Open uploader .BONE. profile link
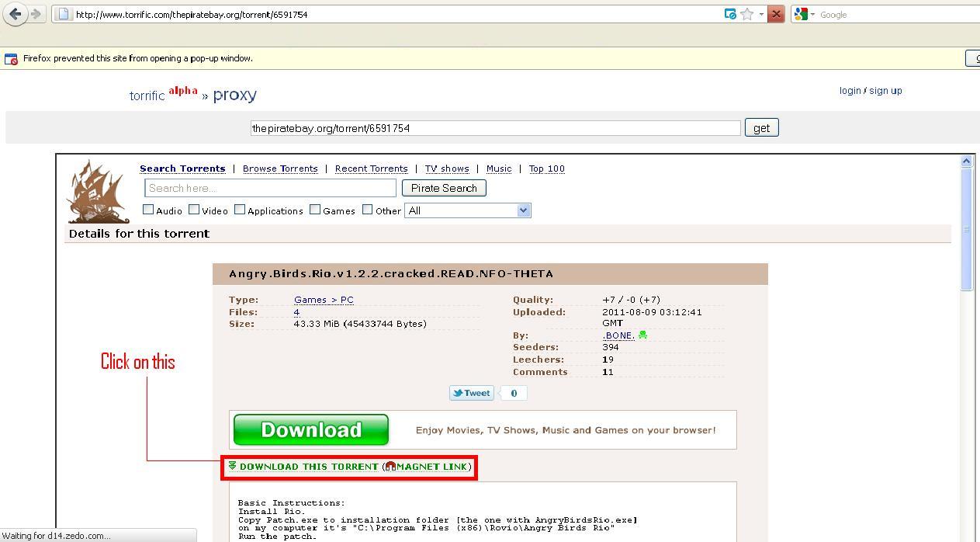980x542 pixels. pos(618,335)
